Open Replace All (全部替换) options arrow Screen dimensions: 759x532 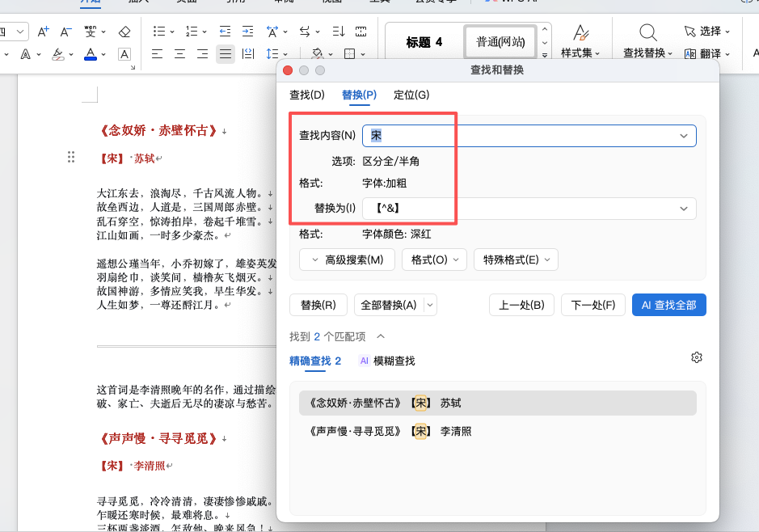tap(430, 306)
